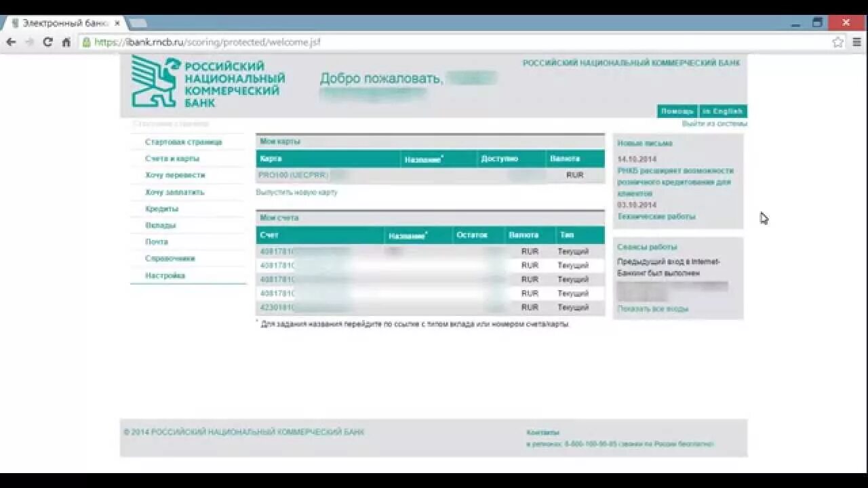Select Хочу перевести in sidebar
The height and width of the screenshot is (488, 868).
(175, 175)
